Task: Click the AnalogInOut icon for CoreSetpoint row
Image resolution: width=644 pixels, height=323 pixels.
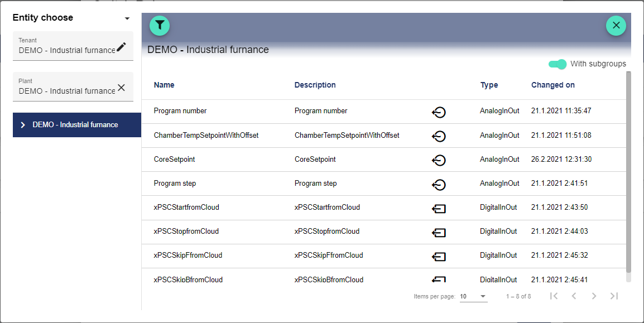Action: tap(439, 160)
